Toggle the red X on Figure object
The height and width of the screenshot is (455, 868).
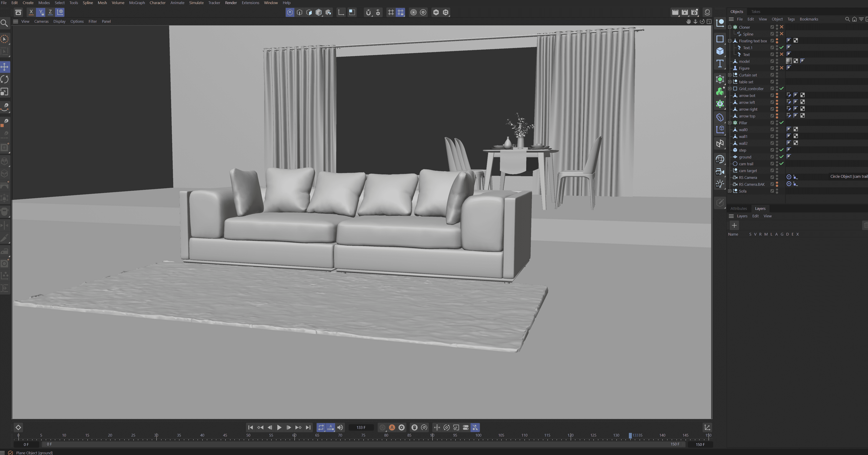click(x=781, y=68)
